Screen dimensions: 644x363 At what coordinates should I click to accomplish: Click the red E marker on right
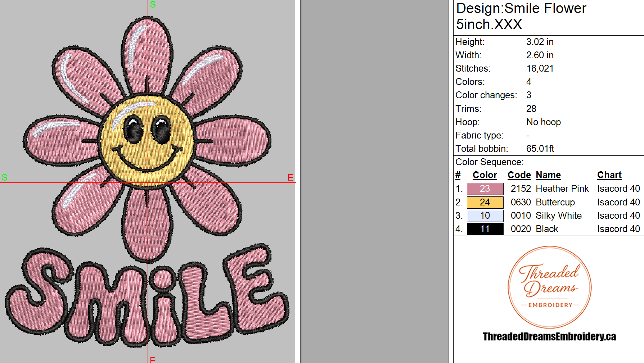point(291,177)
